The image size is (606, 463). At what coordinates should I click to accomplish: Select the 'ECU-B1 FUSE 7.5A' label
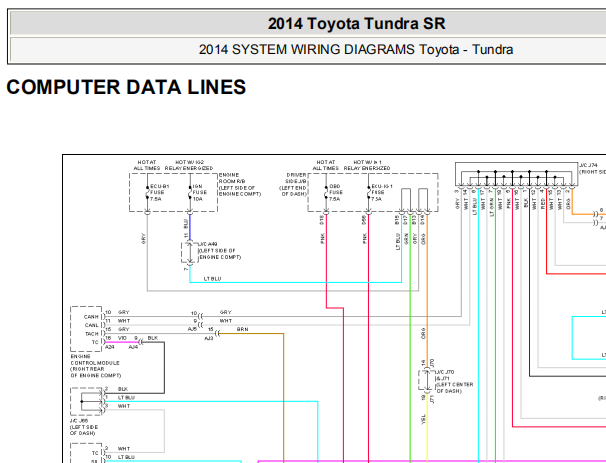[x=160, y=192]
